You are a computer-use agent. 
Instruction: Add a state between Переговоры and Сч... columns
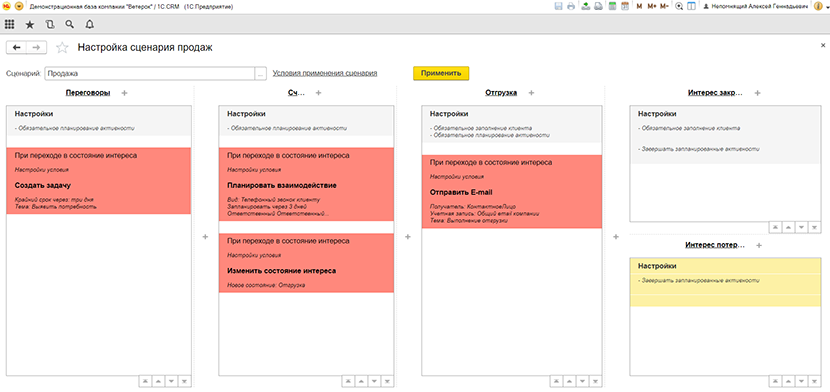tap(205, 237)
